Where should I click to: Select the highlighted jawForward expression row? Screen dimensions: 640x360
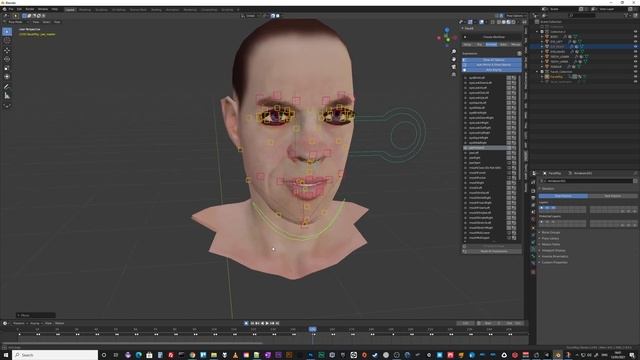pos(486,148)
